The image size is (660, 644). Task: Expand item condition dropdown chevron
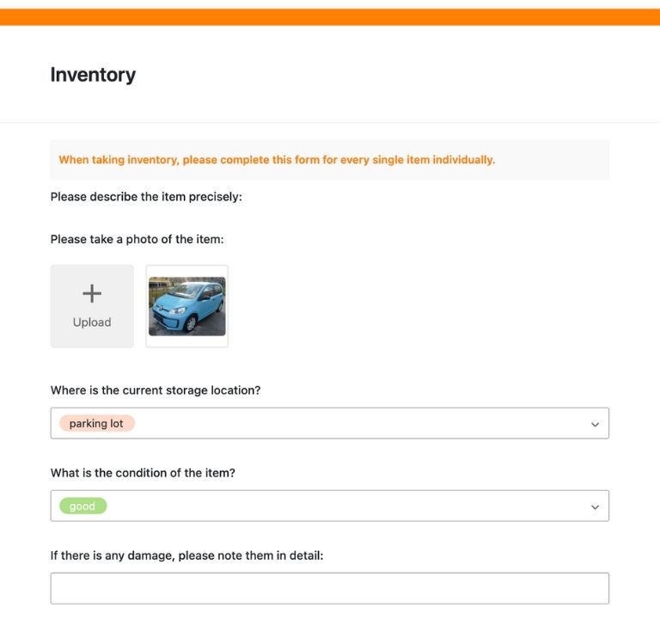(x=595, y=506)
